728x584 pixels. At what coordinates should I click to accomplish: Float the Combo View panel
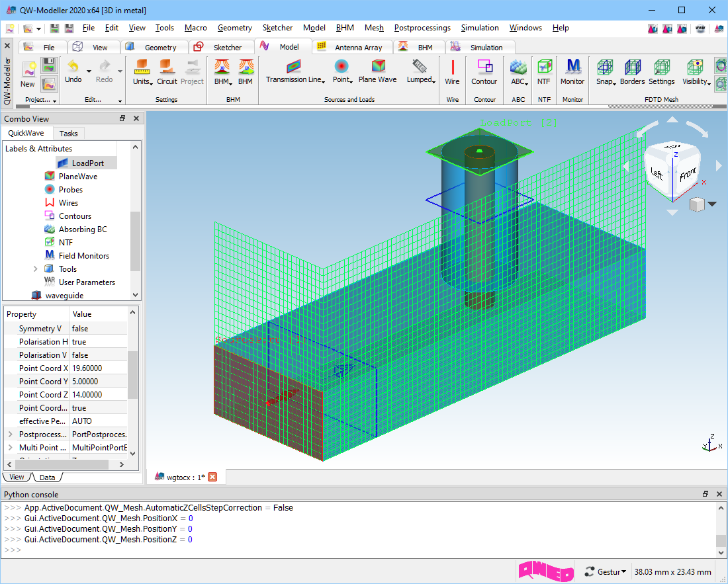pyautogui.click(x=122, y=118)
